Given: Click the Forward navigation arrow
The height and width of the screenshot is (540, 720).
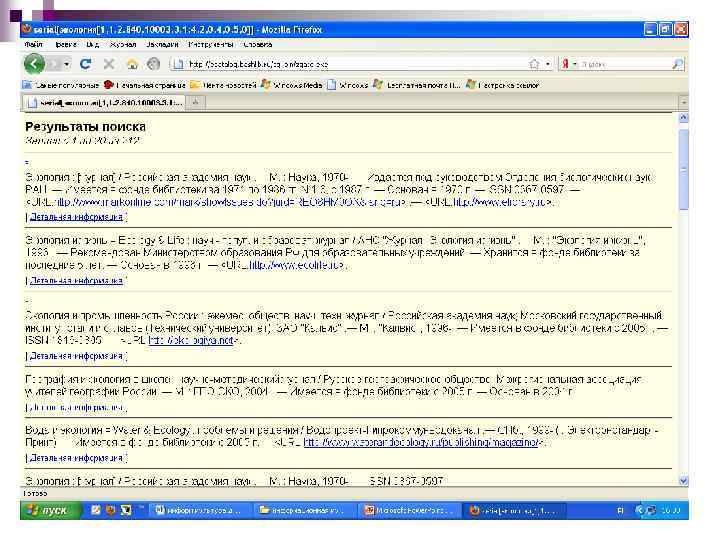Looking at the screenshot, I should 54,64.
